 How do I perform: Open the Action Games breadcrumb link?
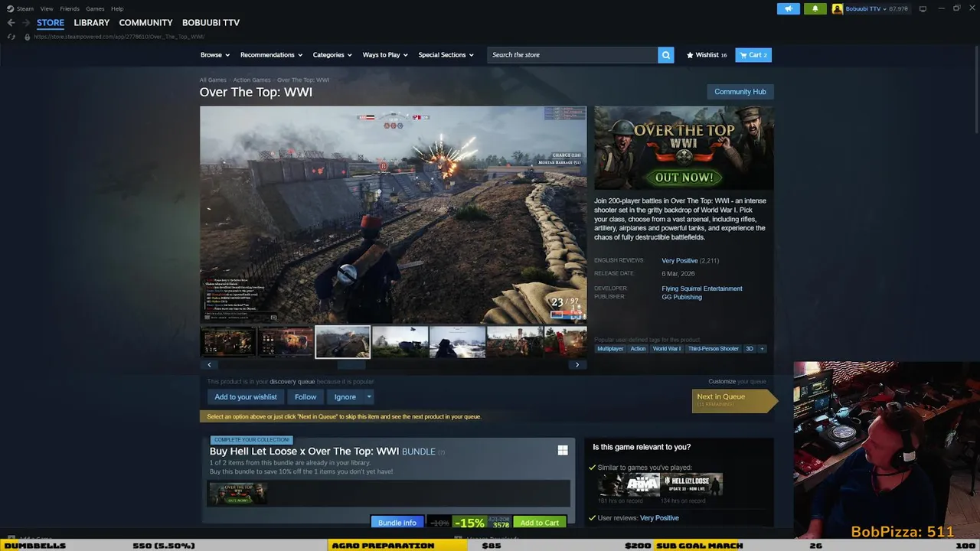pos(252,80)
